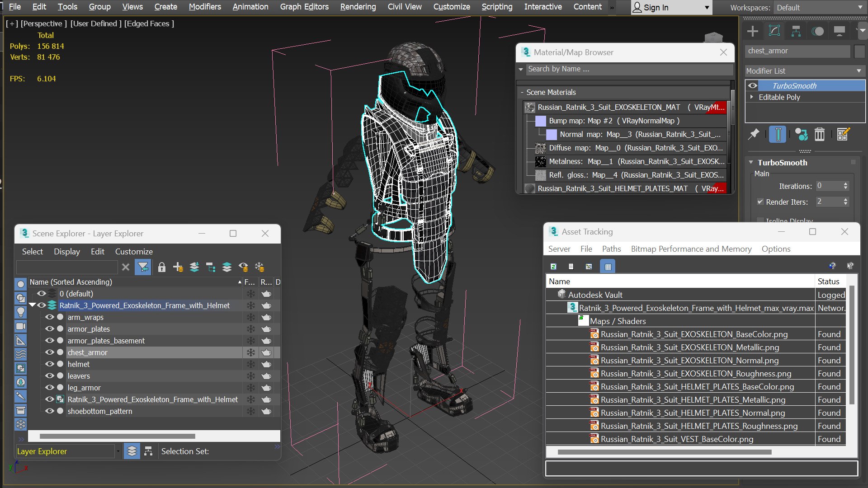
Task: Switch Asset Tracking to table view
Action: 608,267
